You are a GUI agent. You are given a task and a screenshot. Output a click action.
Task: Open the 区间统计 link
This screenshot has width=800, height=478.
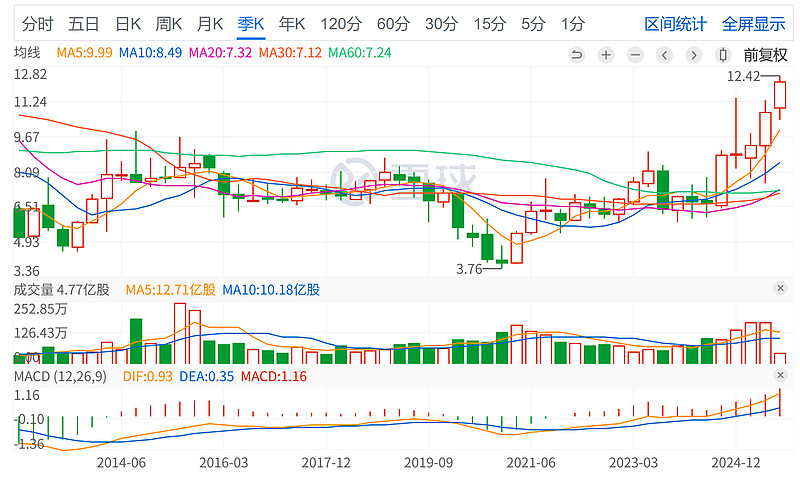click(x=676, y=24)
